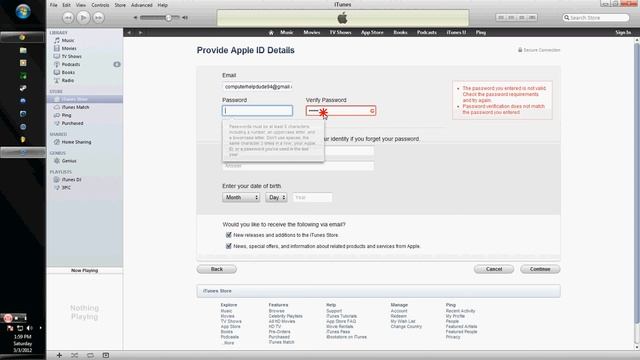Adjust the iTunes volume slider knob
The width and height of the screenshot is (640, 360).
[x=168, y=18]
